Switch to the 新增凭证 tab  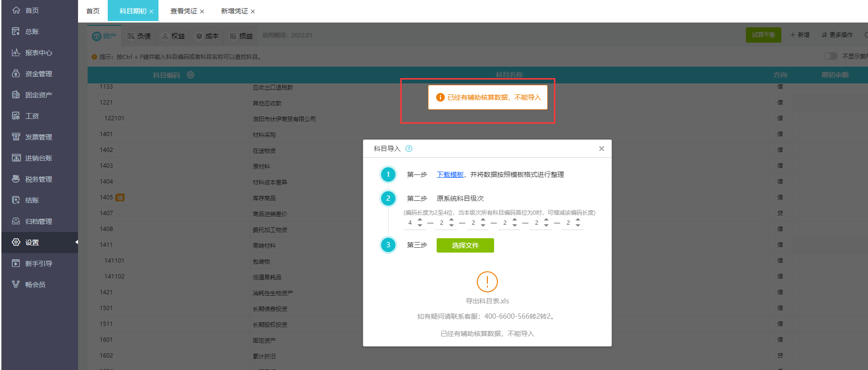234,11
